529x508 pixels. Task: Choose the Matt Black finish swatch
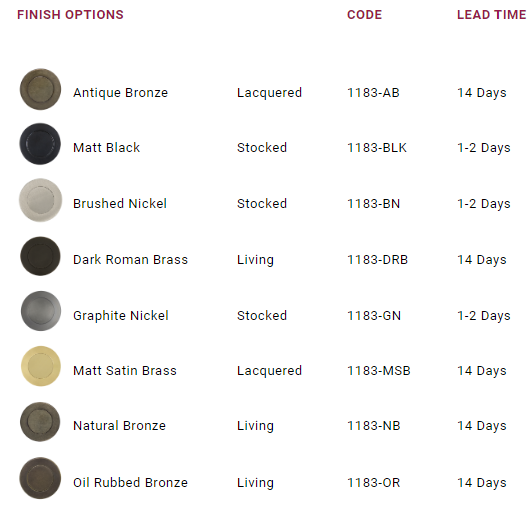pos(40,144)
